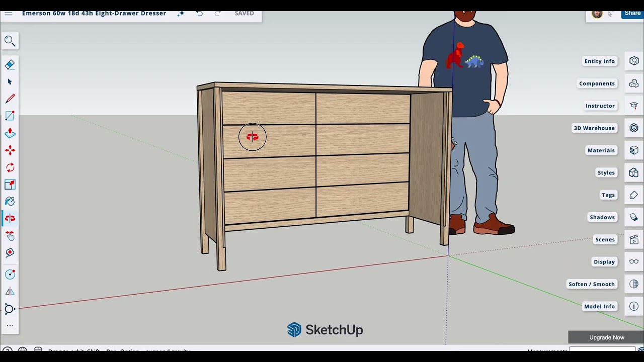Open the Components panel icon
The height and width of the screenshot is (362, 644).
coord(633,83)
